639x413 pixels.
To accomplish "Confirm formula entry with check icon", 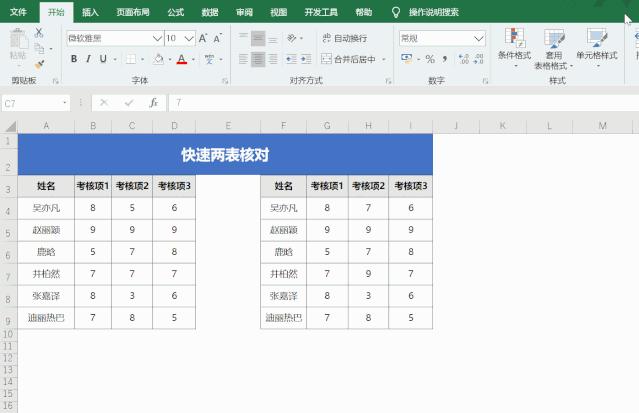I will [129, 103].
